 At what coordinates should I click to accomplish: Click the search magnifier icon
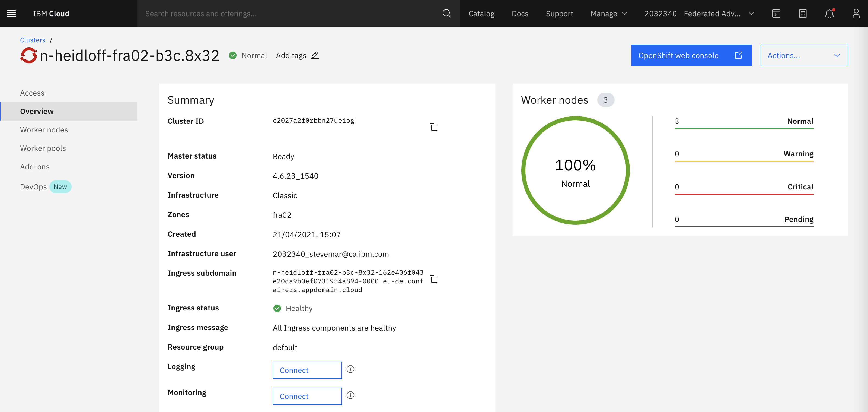coord(446,14)
